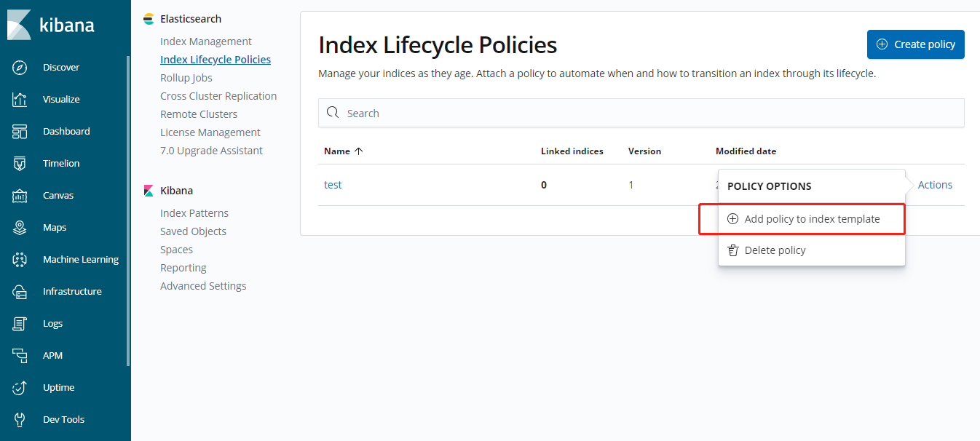Select Add policy to index template
This screenshot has height=441, width=980.
click(811, 219)
